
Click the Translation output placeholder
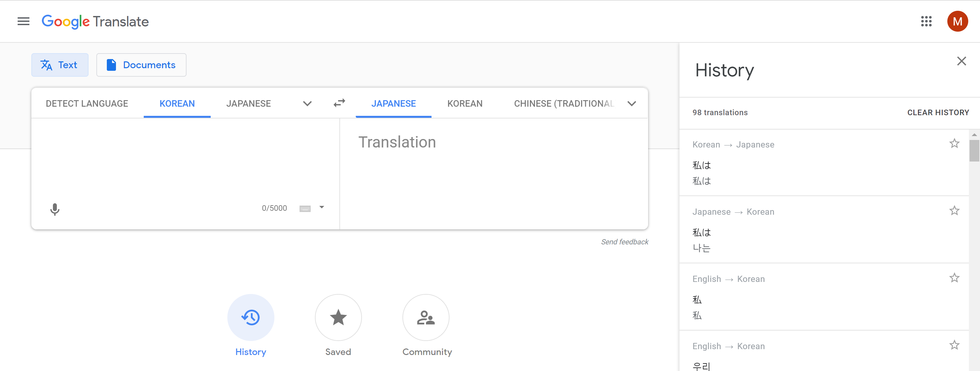pyautogui.click(x=397, y=142)
